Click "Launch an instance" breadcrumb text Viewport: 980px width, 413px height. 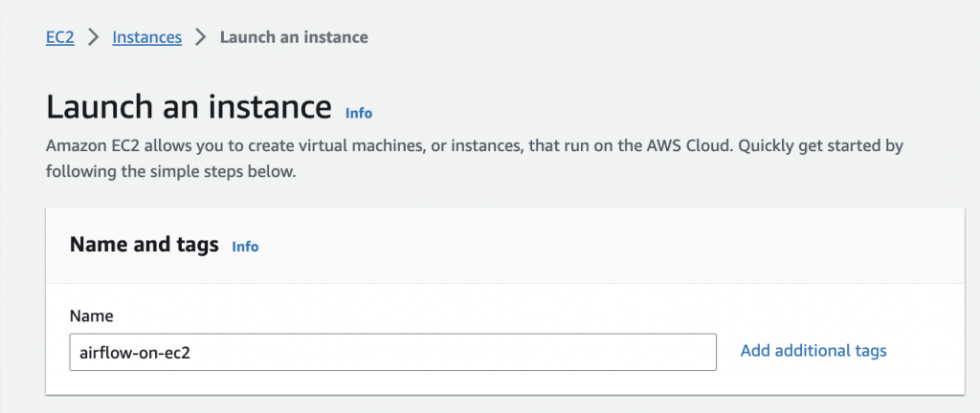(x=294, y=37)
